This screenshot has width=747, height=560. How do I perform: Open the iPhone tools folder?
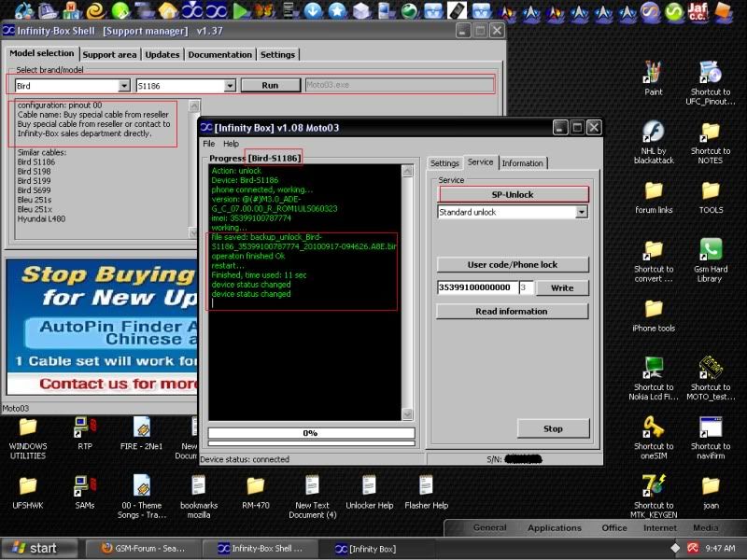pyautogui.click(x=653, y=315)
